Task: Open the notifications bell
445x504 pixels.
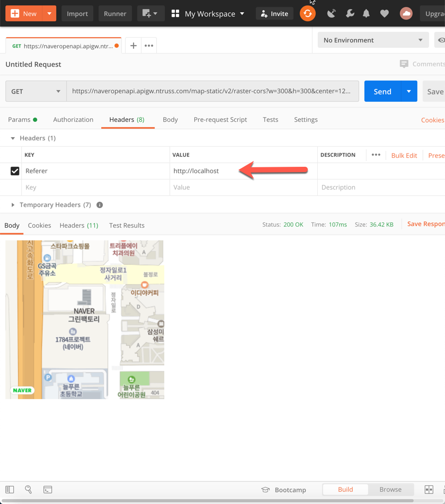Action: pos(366,14)
